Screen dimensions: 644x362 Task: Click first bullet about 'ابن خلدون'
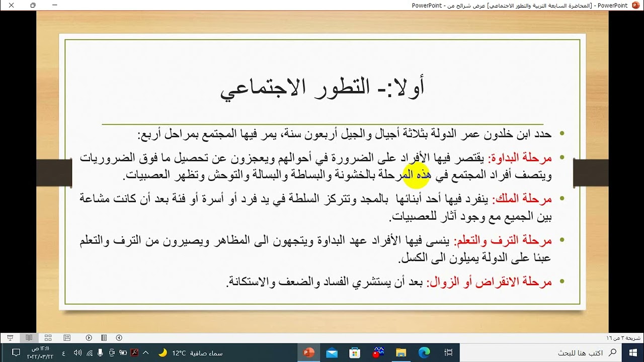coord(345,134)
